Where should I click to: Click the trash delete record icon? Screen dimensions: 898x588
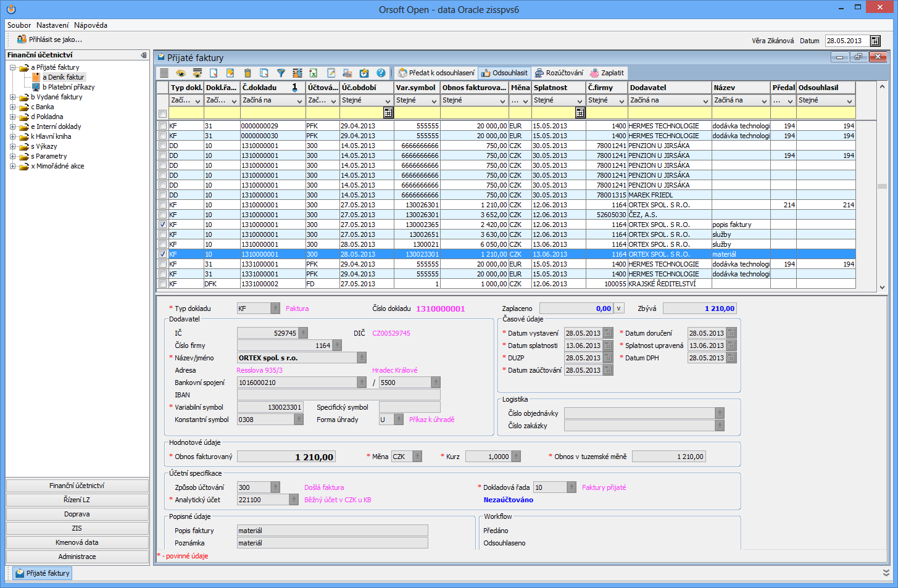[247, 73]
